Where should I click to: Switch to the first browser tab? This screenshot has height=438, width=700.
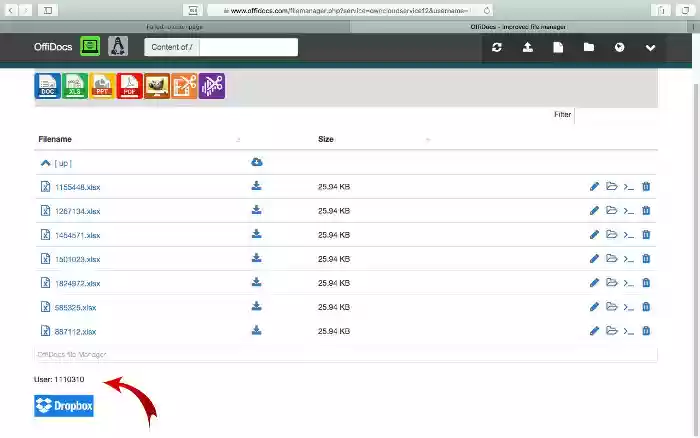[x=175, y=27]
